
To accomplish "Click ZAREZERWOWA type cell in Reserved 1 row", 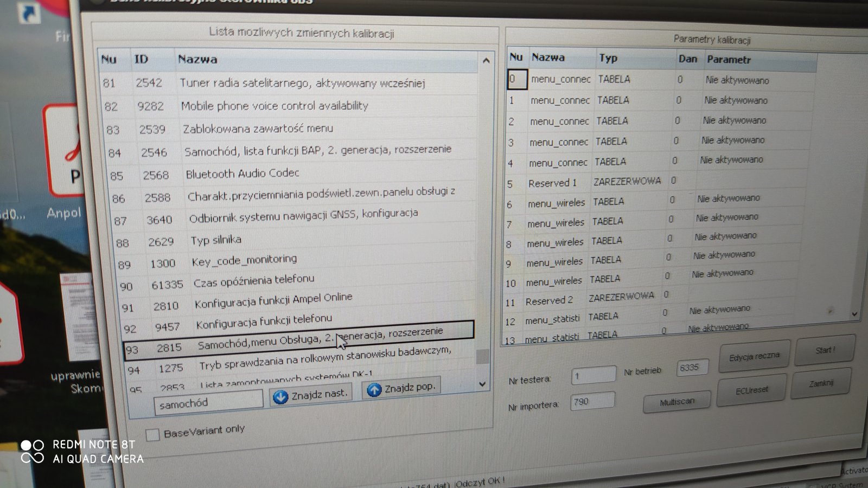I will pos(627,181).
